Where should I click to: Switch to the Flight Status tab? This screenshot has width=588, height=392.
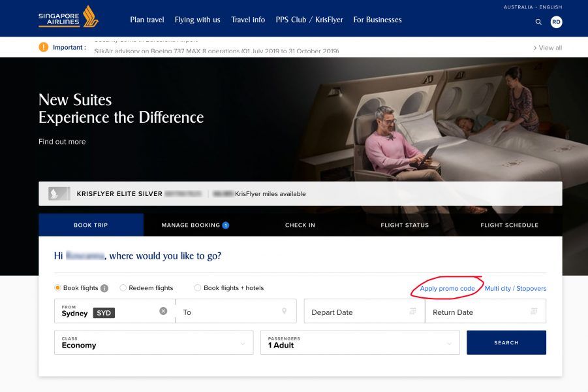(x=405, y=225)
